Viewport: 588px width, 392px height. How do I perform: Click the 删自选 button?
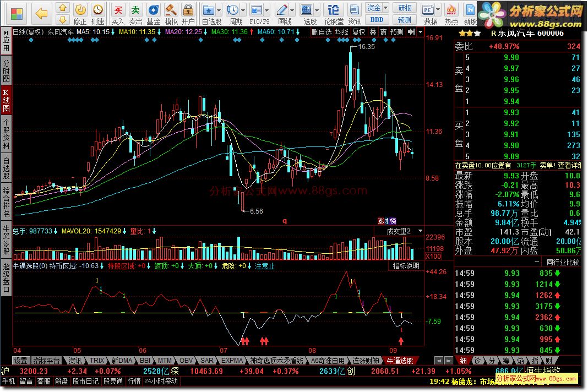click(322, 32)
